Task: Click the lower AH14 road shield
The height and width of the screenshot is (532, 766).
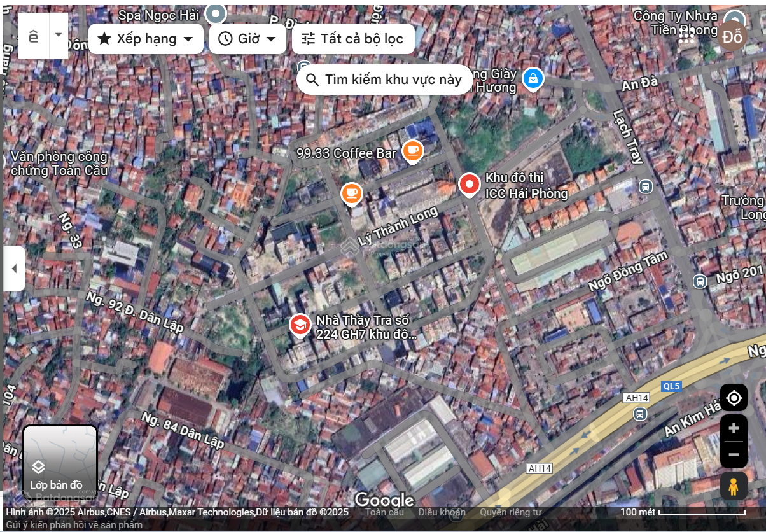Action: [540, 468]
